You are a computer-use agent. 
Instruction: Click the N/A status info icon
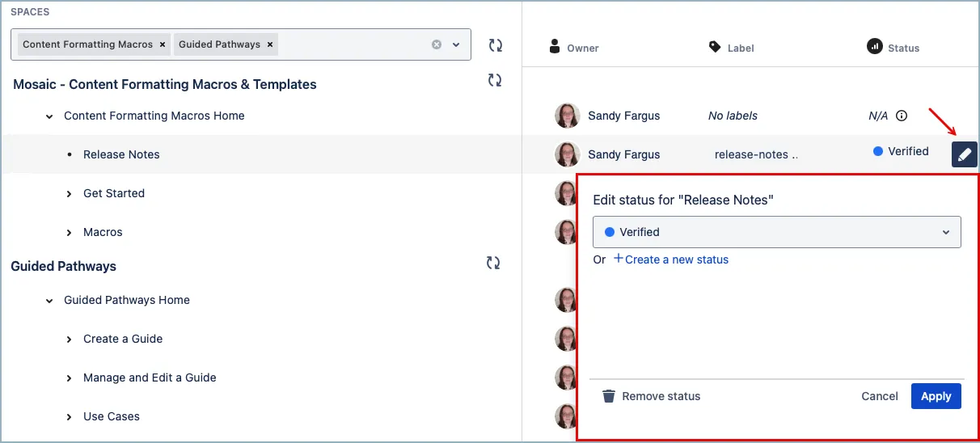[x=902, y=116]
